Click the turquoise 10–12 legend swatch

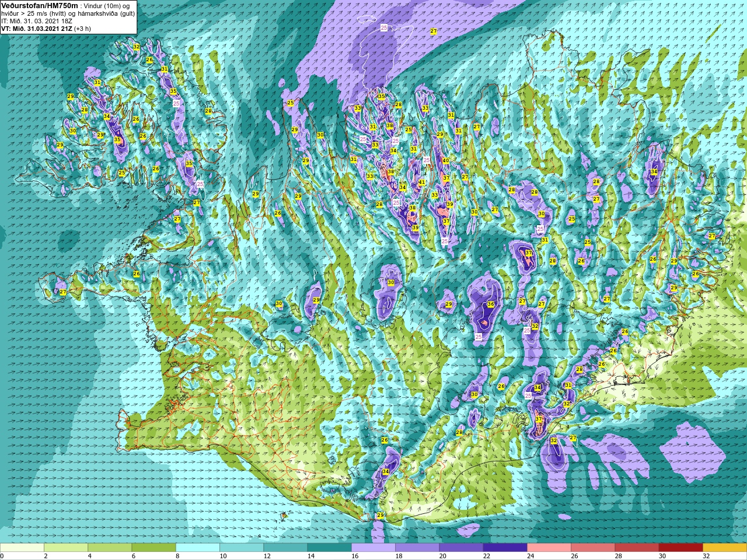pos(242,548)
